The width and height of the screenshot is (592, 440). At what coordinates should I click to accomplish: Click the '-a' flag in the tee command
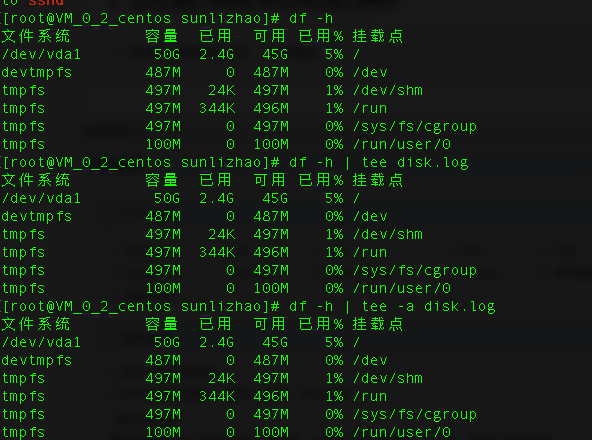point(406,307)
